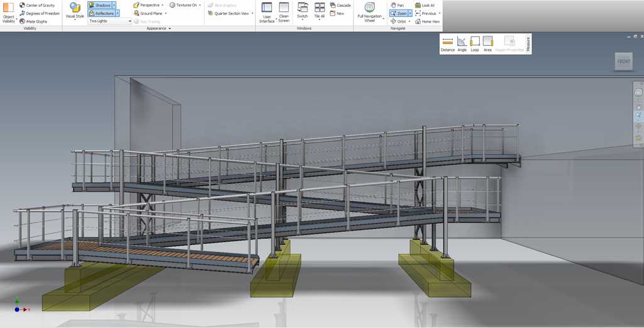Image resolution: width=644 pixels, height=328 pixels.
Task: Open Object Visibility options
Action: (x=8, y=13)
